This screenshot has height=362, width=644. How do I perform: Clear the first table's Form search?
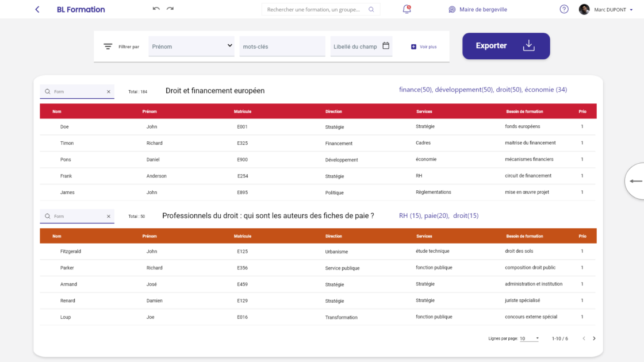(x=109, y=92)
